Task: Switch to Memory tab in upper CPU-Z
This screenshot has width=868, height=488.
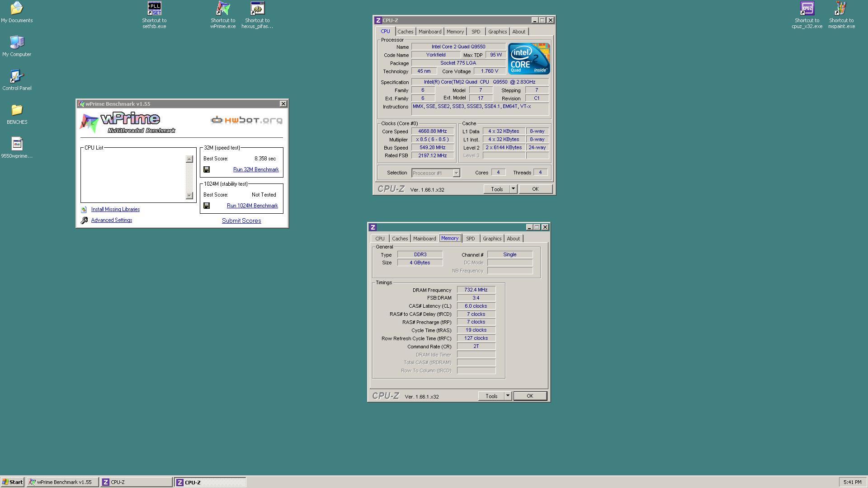Action: 455,32
